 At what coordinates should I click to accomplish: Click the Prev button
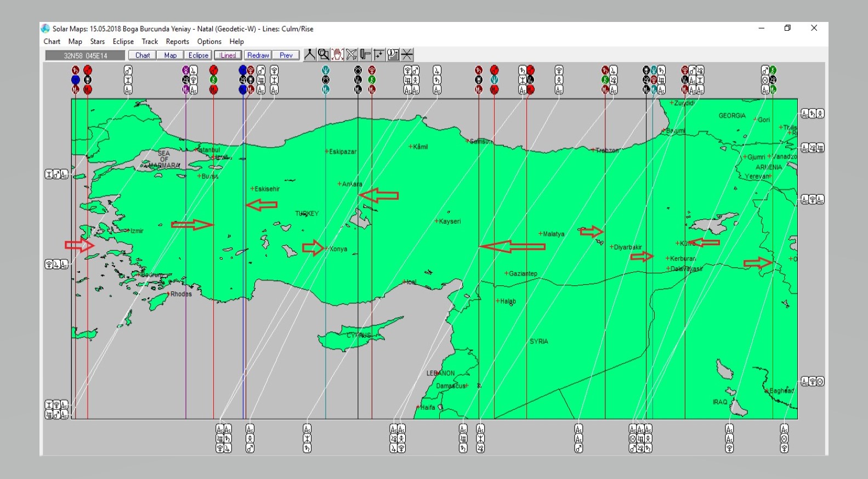286,55
